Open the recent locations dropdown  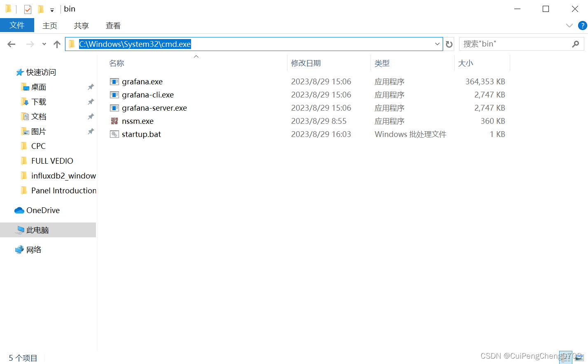point(44,44)
